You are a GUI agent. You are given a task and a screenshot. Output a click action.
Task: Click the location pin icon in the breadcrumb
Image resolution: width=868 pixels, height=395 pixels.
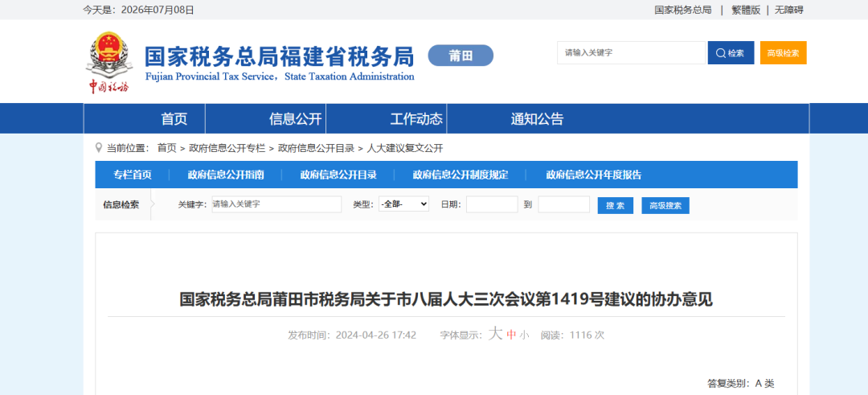pyautogui.click(x=99, y=147)
